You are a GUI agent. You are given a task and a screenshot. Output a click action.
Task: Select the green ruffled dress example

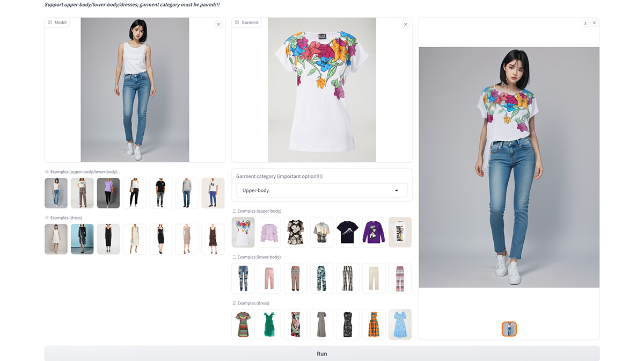269,324
